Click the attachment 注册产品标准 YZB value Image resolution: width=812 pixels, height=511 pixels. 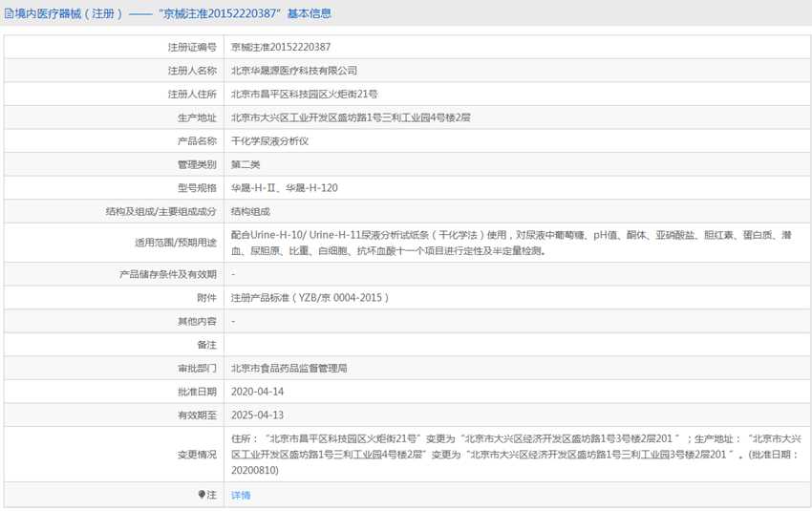click(x=310, y=298)
